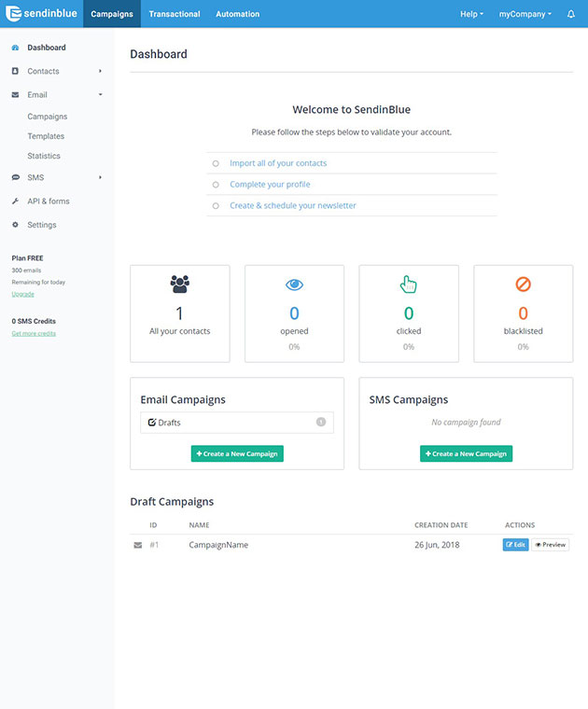This screenshot has width=588, height=709.
Task: Click the CREATION DATE column header
Action: [x=441, y=525]
